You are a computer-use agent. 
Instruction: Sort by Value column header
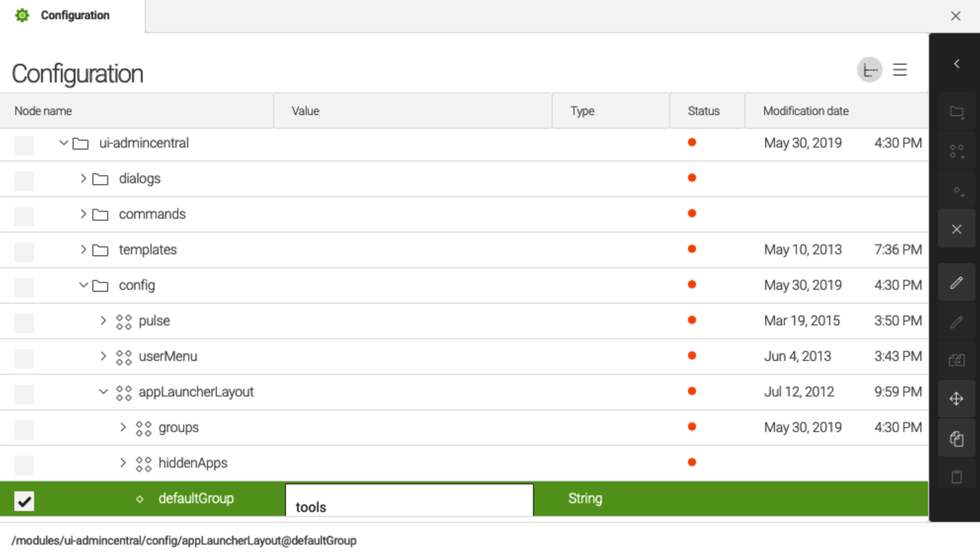click(412, 111)
